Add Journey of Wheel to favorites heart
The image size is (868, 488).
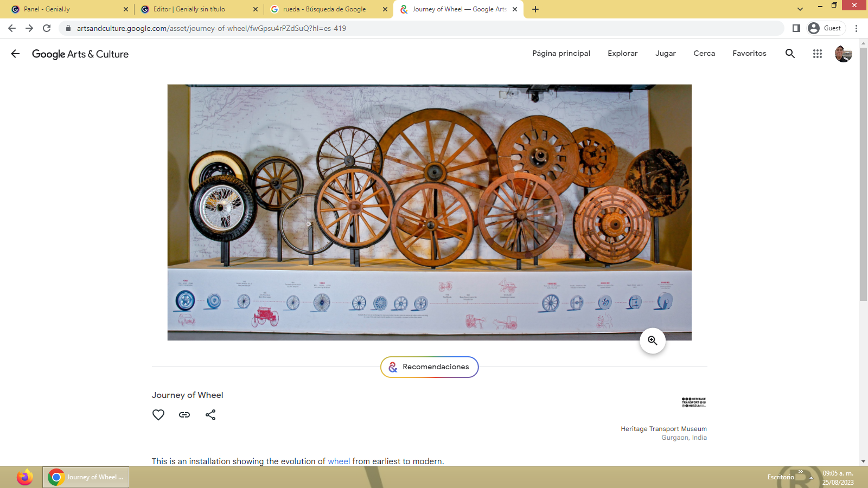(x=158, y=415)
